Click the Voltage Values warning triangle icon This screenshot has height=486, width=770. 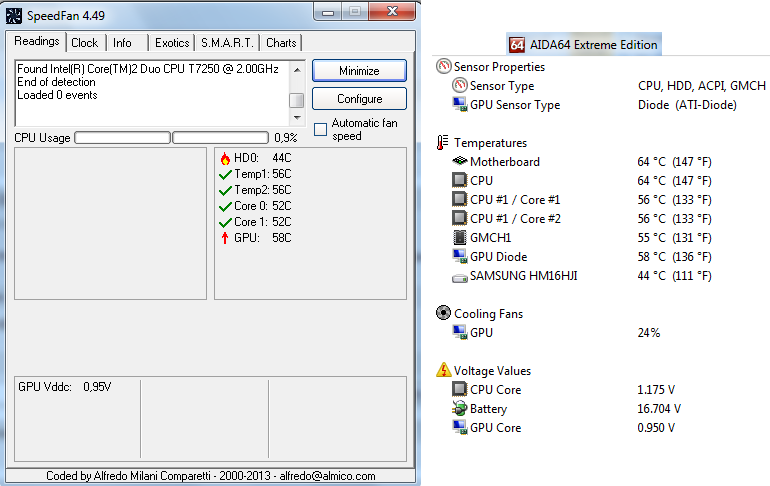pyautogui.click(x=443, y=370)
